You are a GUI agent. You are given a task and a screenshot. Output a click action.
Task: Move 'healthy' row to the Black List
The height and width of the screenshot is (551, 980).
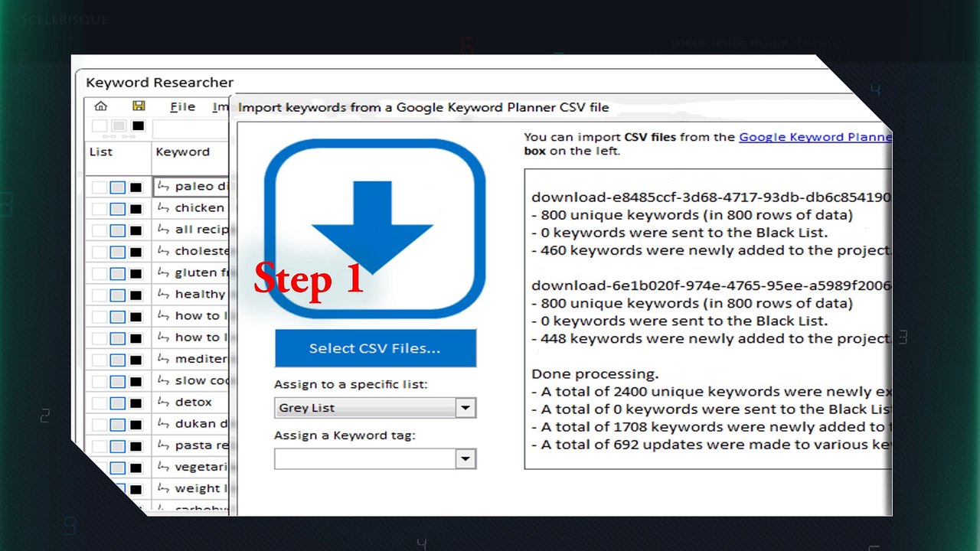pos(136,295)
